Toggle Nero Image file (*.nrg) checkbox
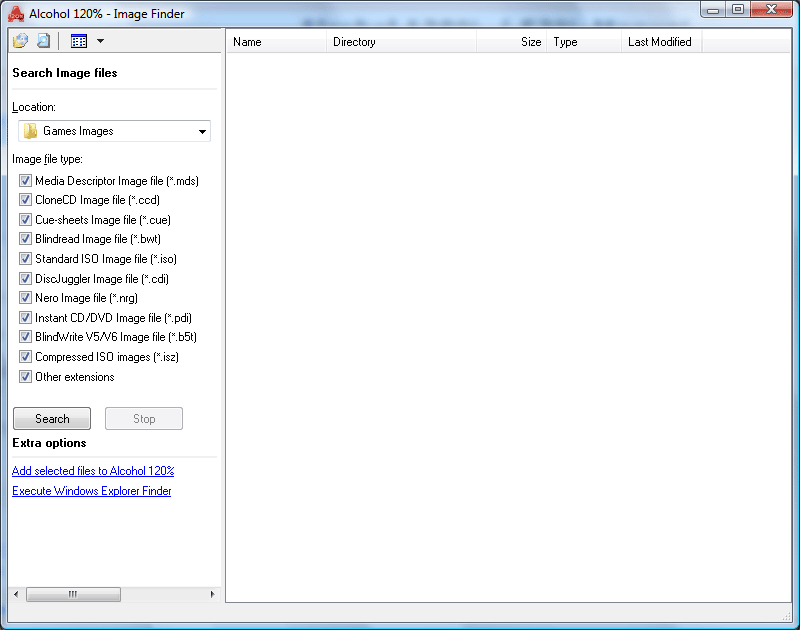Image resolution: width=800 pixels, height=630 pixels. tap(25, 297)
